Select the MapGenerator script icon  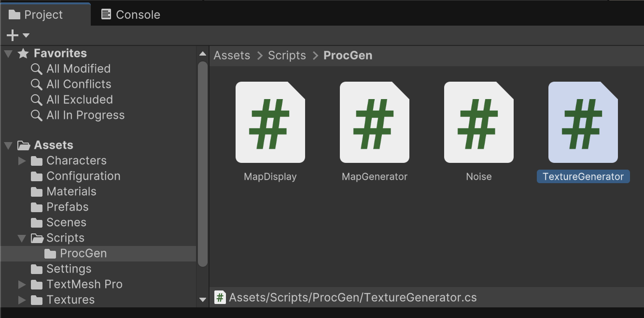tap(374, 122)
